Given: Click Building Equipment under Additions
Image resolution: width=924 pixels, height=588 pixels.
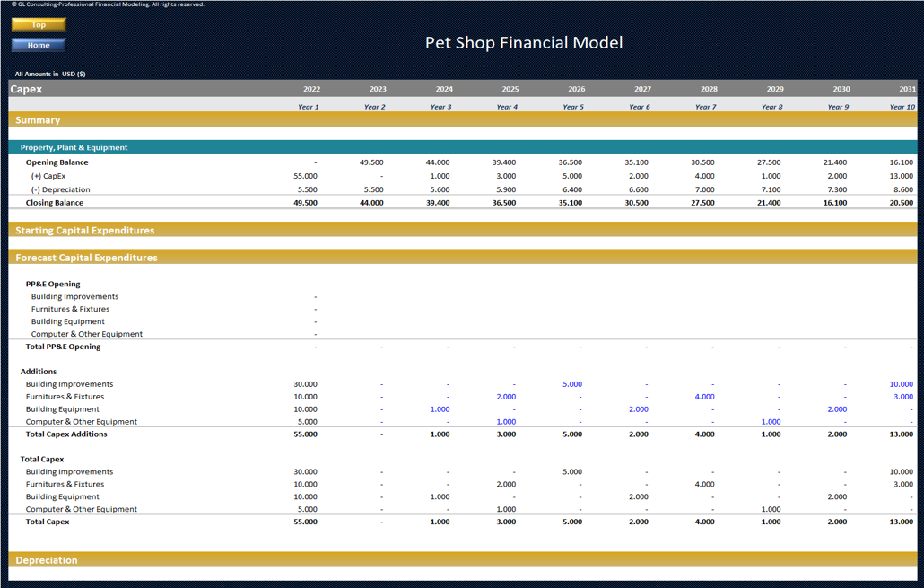Looking at the screenshot, I should tap(63, 408).
